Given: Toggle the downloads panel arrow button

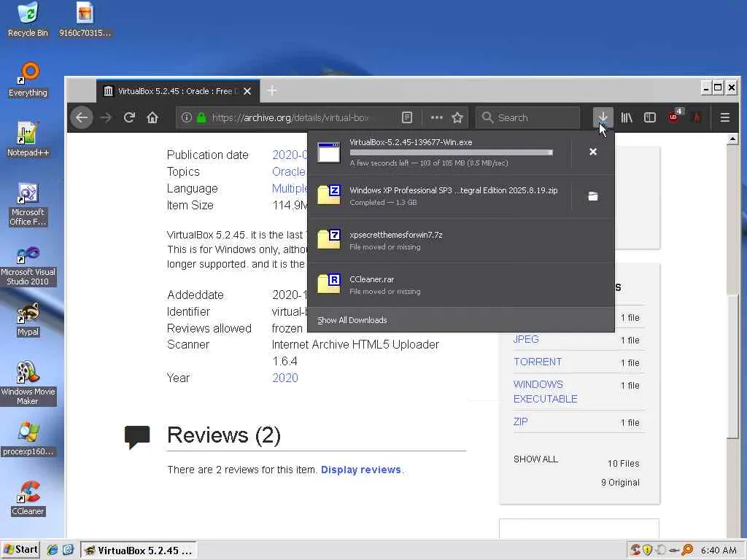Looking at the screenshot, I should pos(603,117).
